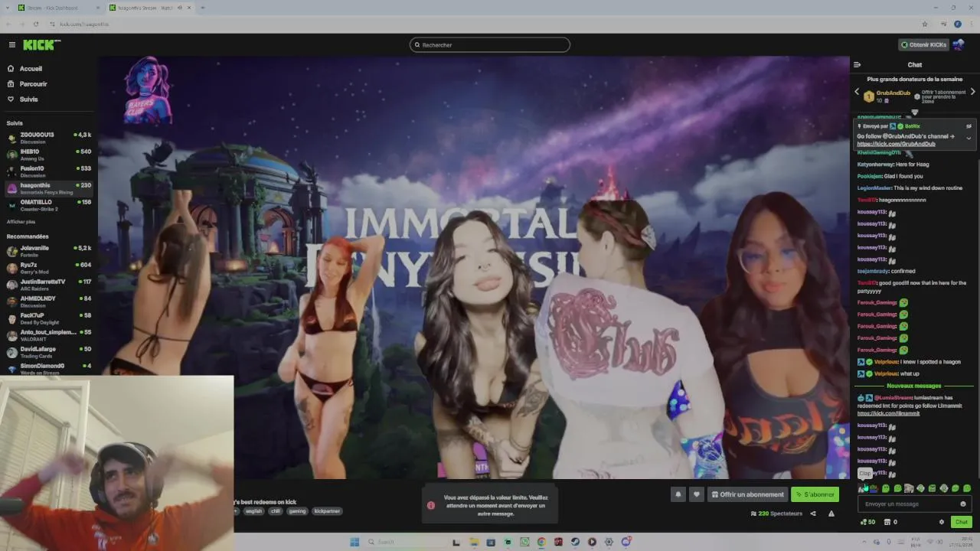Click the Obtenir KICKs button
The height and width of the screenshot is (551, 980).
click(x=923, y=45)
